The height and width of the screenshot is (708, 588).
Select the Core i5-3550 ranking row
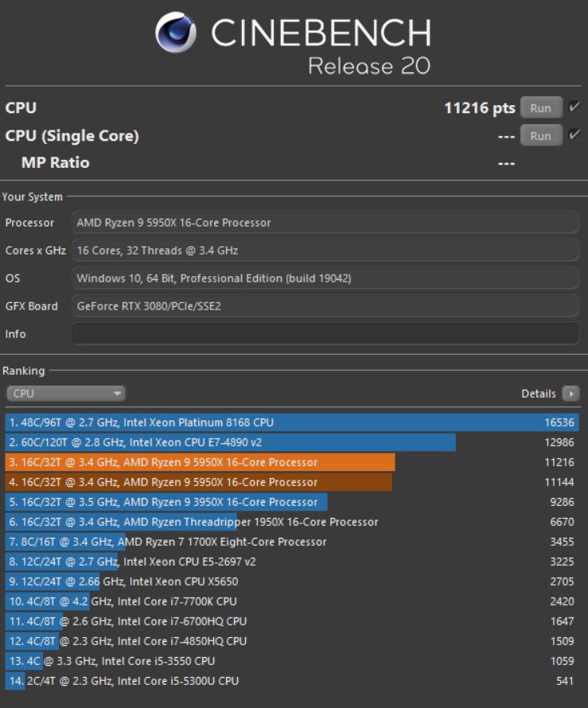[292, 661]
